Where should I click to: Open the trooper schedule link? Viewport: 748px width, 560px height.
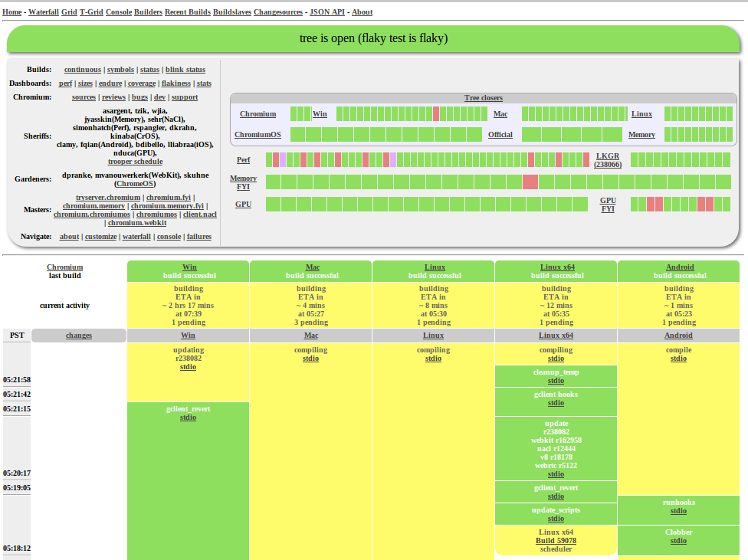(135, 162)
